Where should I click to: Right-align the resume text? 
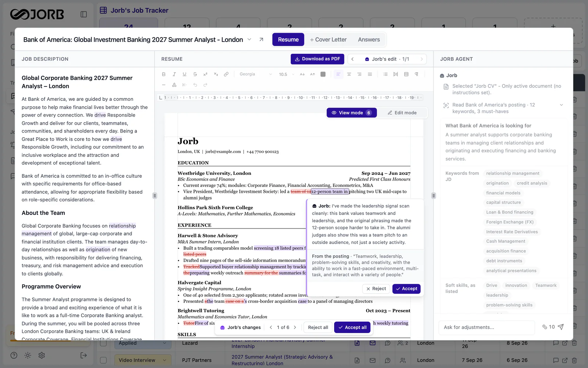point(359,74)
